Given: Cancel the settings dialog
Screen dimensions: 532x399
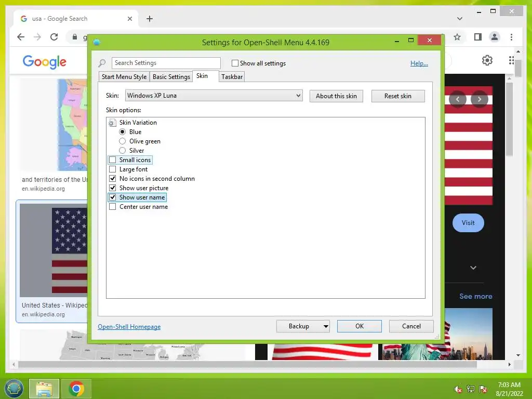Looking at the screenshot, I should [x=411, y=326].
